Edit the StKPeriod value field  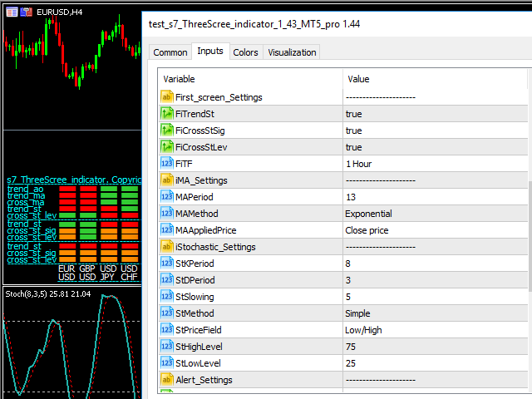432,264
